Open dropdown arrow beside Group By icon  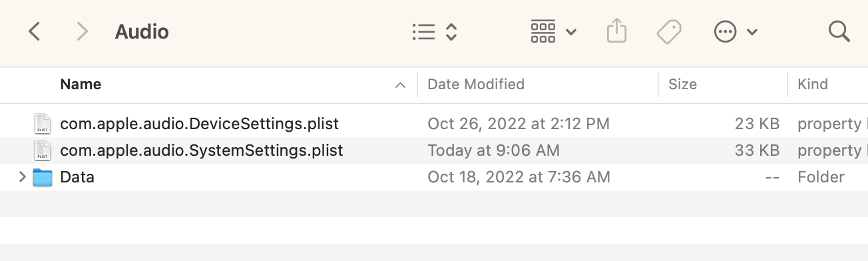click(570, 32)
